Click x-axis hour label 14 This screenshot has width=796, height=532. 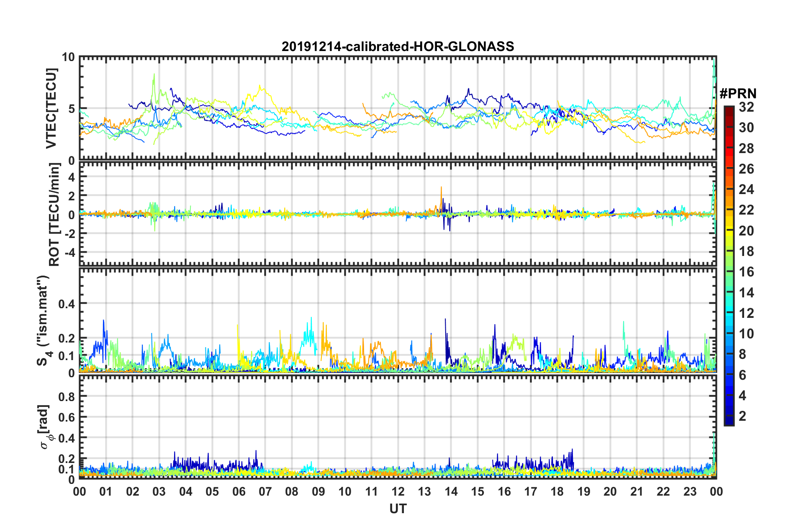(451, 491)
